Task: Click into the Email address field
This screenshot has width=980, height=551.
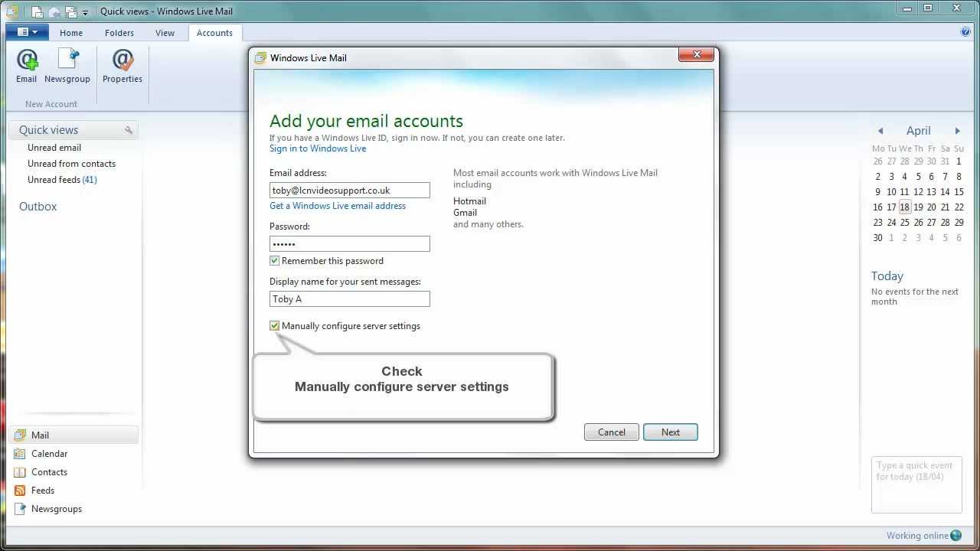Action: [350, 190]
